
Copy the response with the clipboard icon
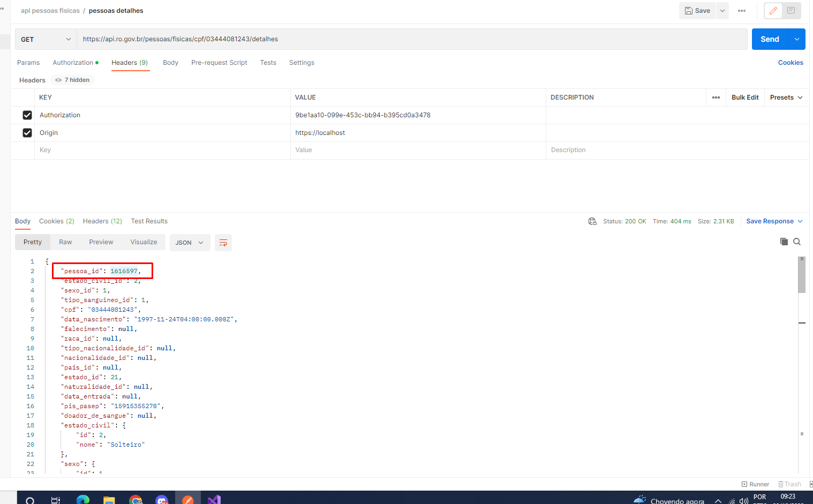(x=784, y=242)
